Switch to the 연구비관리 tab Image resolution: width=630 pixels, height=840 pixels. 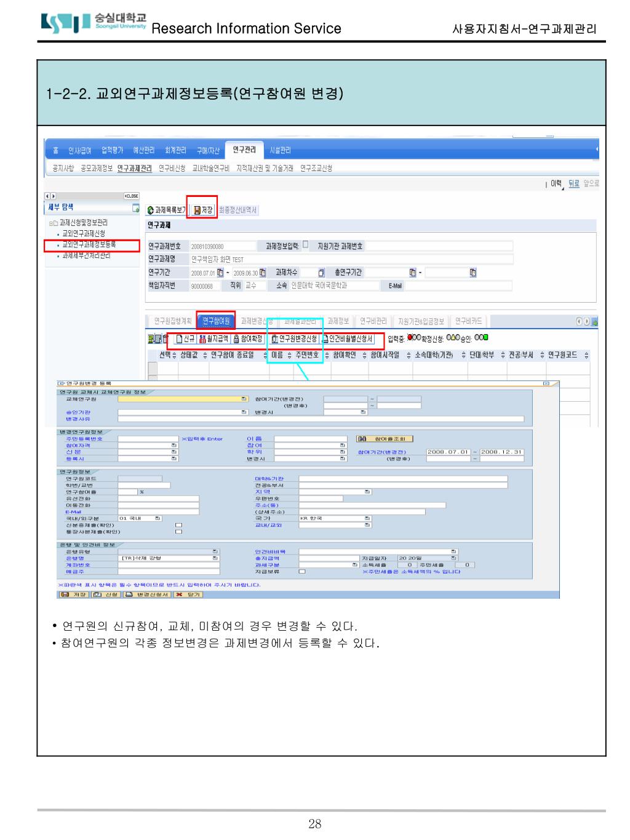373,321
